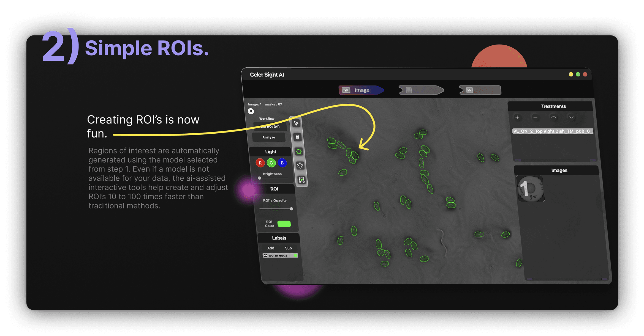Image resolution: width=644 pixels, height=336 pixels.
Task: Remove treatment with minus icon
Action: tap(535, 117)
